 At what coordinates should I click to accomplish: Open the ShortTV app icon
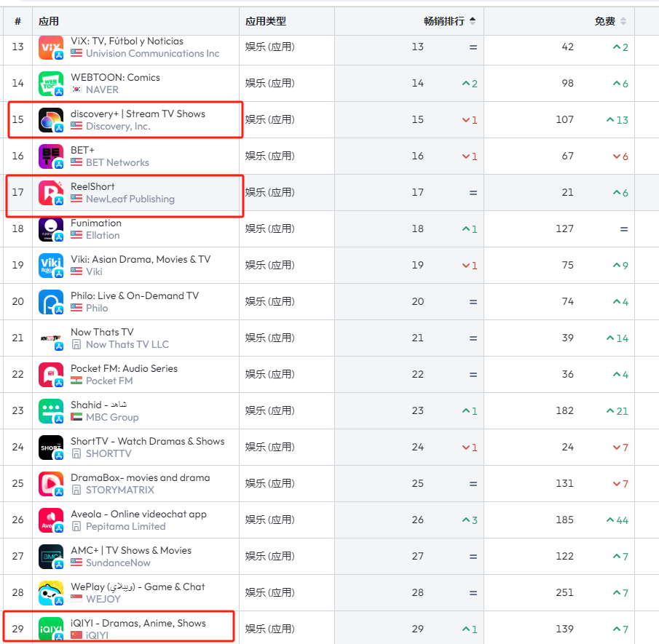(x=51, y=448)
